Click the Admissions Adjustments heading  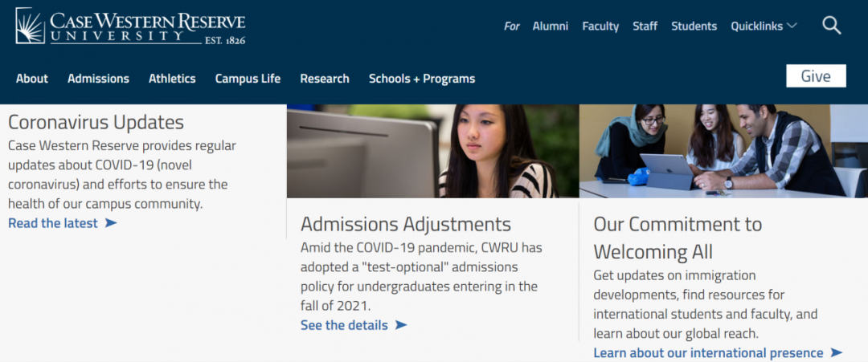pos(406,225)
